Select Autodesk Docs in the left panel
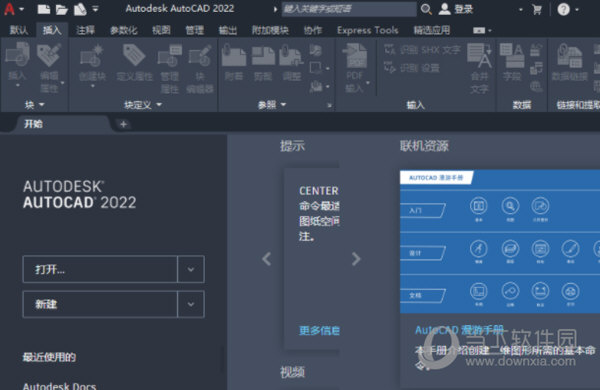Screen dimensions: 600x390 point(60,385)
